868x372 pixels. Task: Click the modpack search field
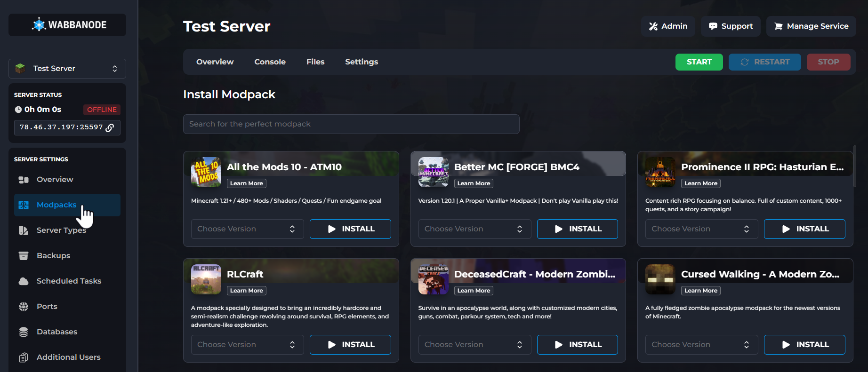351,124
